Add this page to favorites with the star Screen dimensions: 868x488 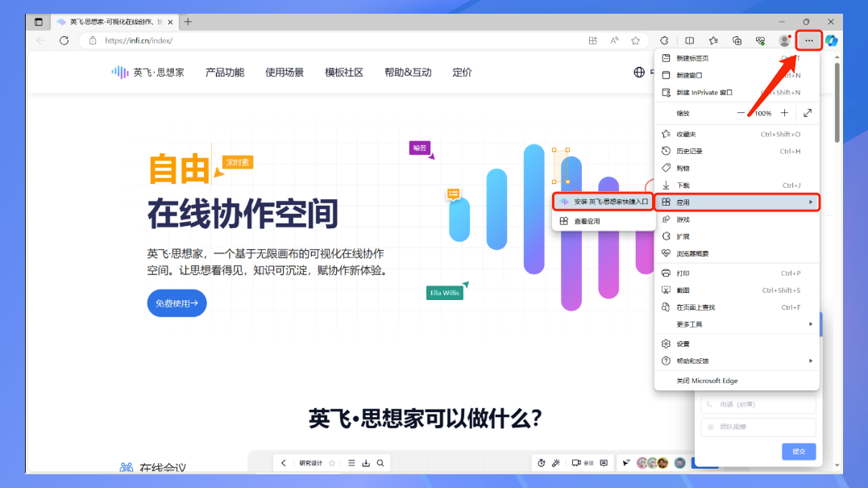[636, 40]
